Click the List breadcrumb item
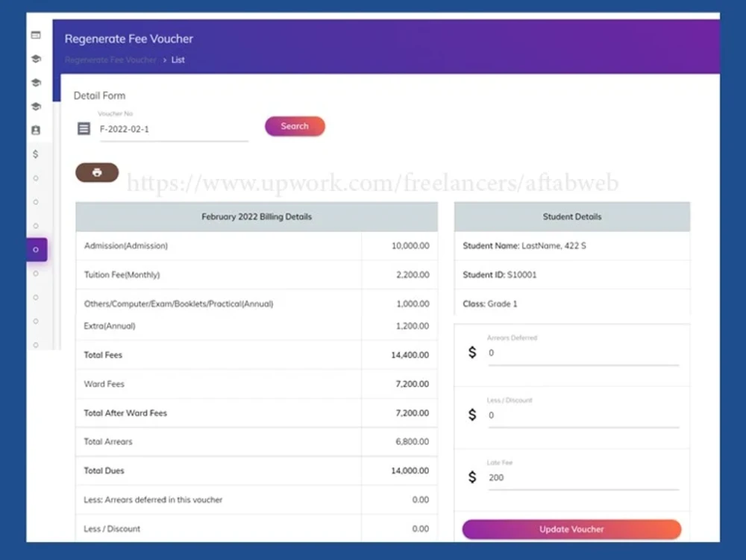 178,60
